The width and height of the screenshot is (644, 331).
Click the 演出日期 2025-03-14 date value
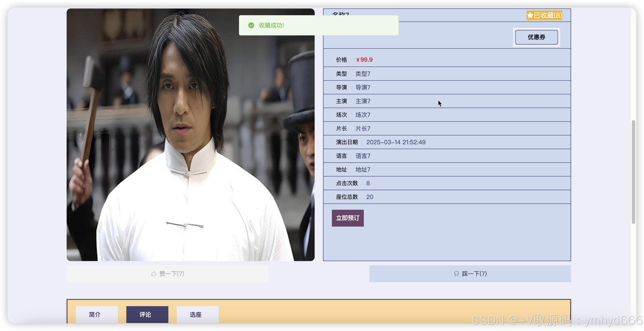pos(396,142)
